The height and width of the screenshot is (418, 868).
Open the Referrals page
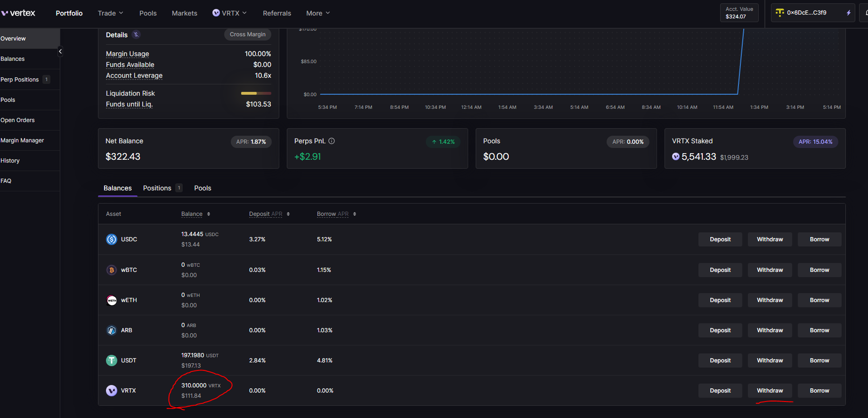(277, 13)
